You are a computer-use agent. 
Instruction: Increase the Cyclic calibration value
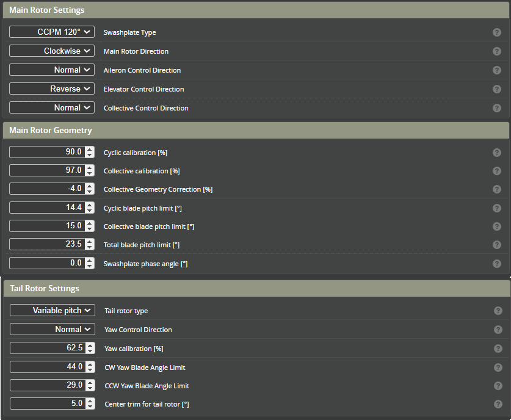[x=90, y=150]
